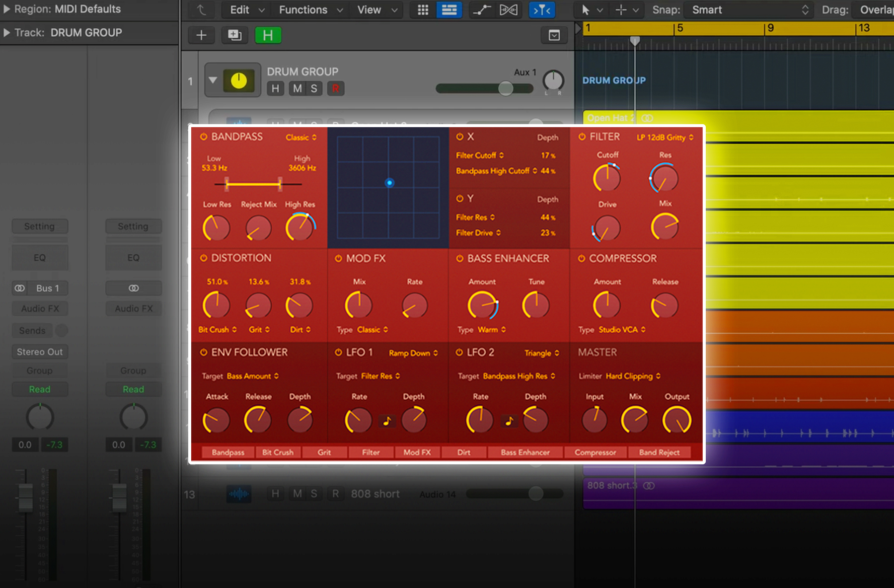Click the DRUM GROUP volume slider
The width and height of the screenshot is (894, 588).
tap(506, 88)
